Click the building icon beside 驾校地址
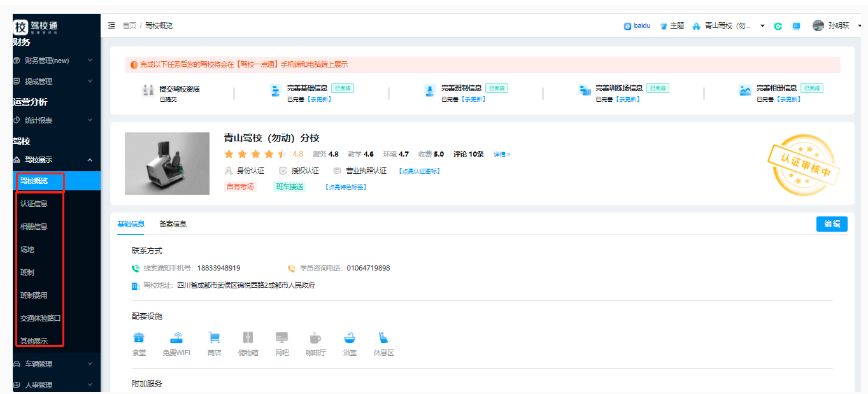Image resolution: width=868 pixels, height=394 pixels. [136, 286]
